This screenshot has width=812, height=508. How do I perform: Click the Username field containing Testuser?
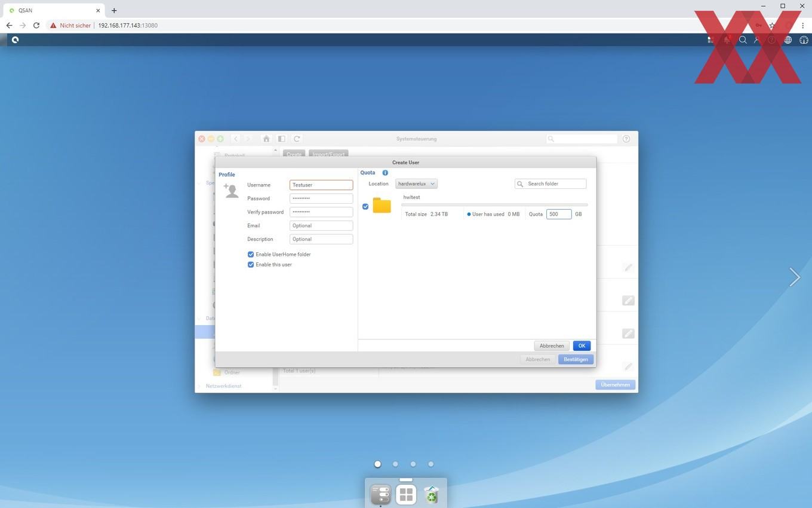(x=321, y=185)
